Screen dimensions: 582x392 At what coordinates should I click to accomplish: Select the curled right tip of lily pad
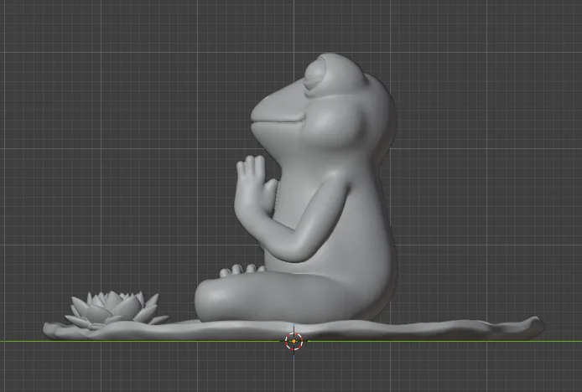(x=534, y=326)
